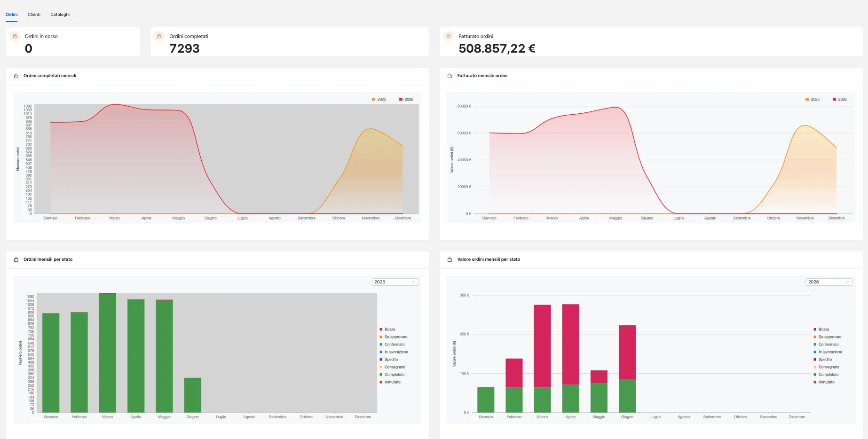Screen dimensions: 868x439
Task: Click the Ordini completati bag icon
Action: 159,36
